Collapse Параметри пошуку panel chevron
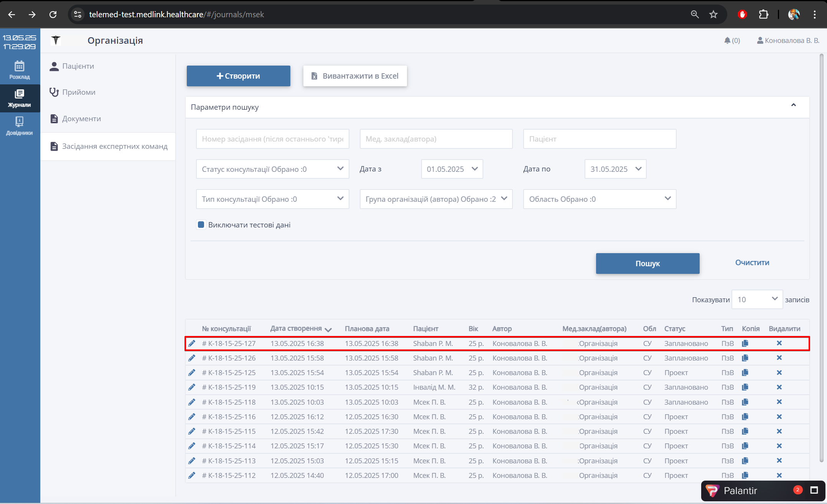Image resolution: width=827 pixels, height=504 pixels. pos(793,105)
